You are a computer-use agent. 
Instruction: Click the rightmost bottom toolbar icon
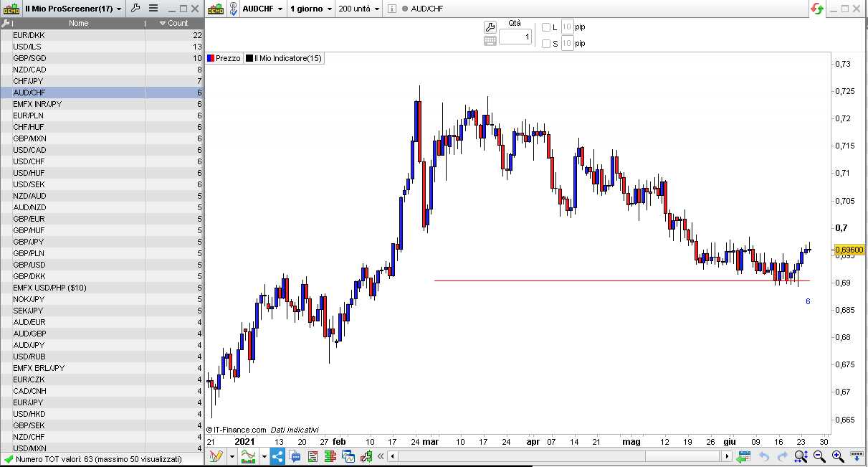[857, 456]
